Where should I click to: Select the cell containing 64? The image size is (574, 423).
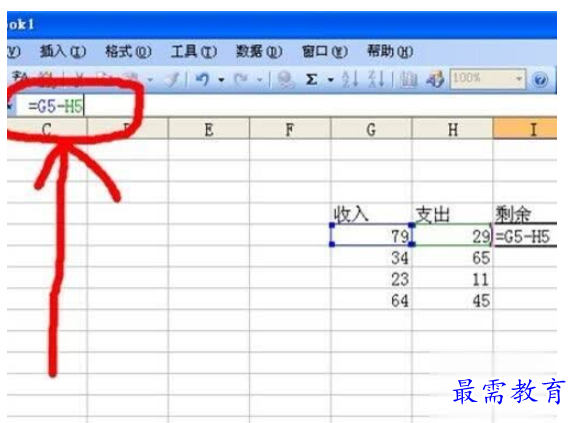(x=371, y=299)
